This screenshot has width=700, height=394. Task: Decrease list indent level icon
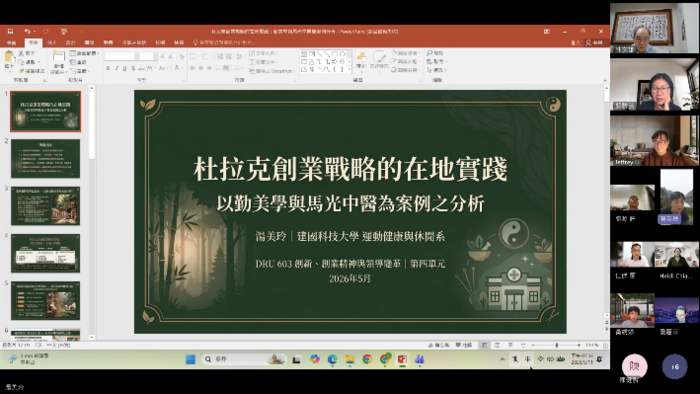tap(220, 56)
